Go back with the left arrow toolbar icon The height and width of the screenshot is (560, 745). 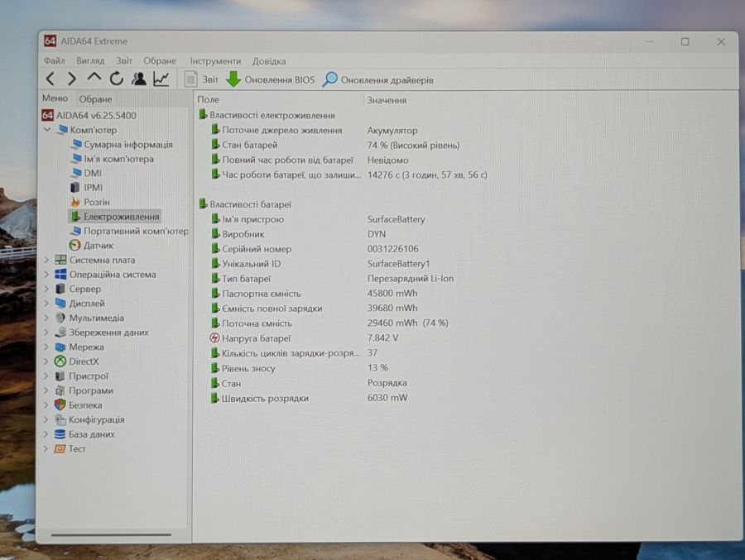coord(50,79)
